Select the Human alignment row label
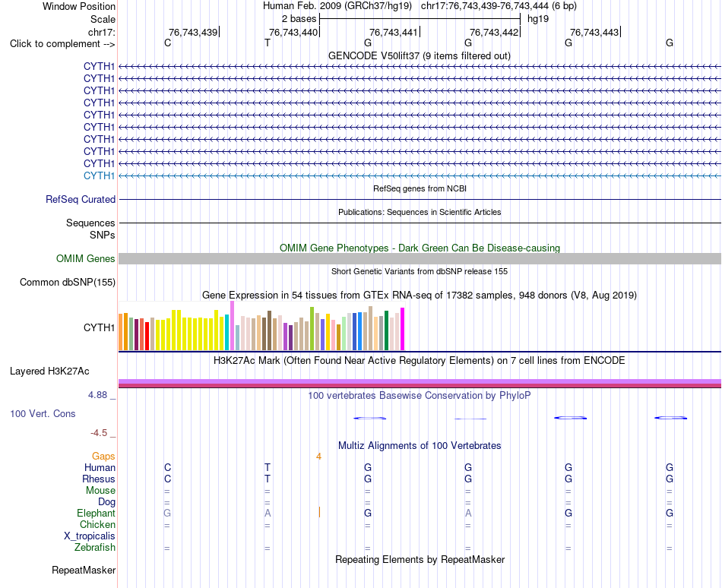The image size is (722, 588). [x=100, y=467]
